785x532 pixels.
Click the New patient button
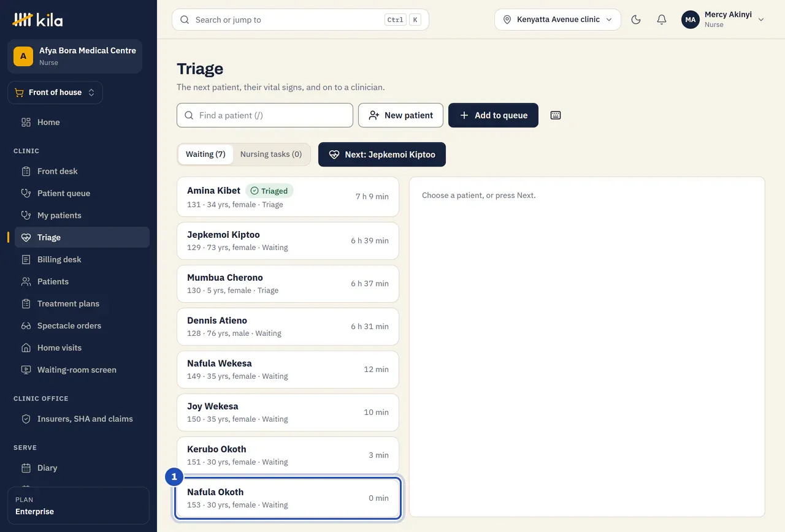click(400, 115)
